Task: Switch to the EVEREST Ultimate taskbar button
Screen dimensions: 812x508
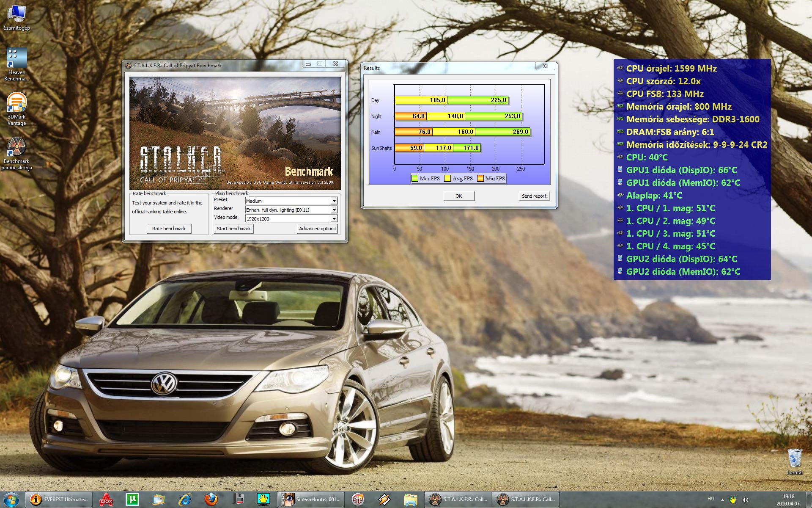Action: click(x=59, y=500)
